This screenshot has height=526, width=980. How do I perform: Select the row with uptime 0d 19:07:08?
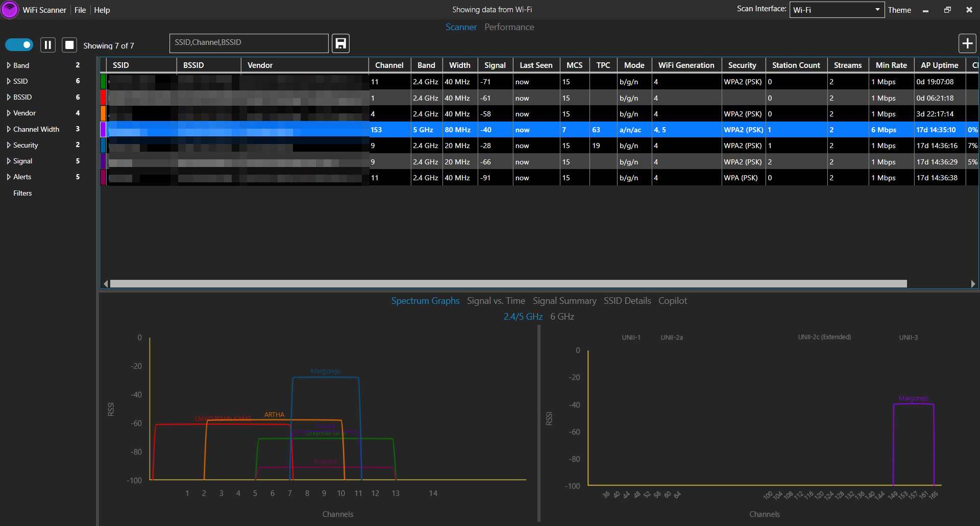point(539,82)
